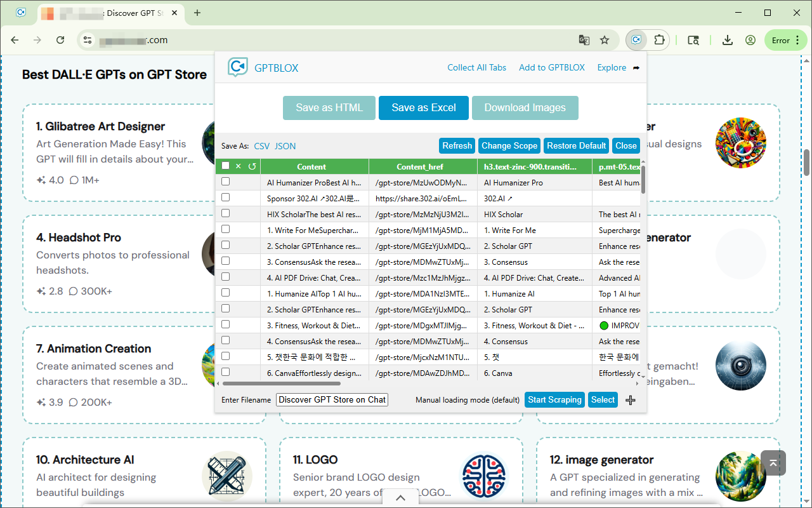
Task: Tick the checkbox for HIX Scholar row
Action: (225, 214)
